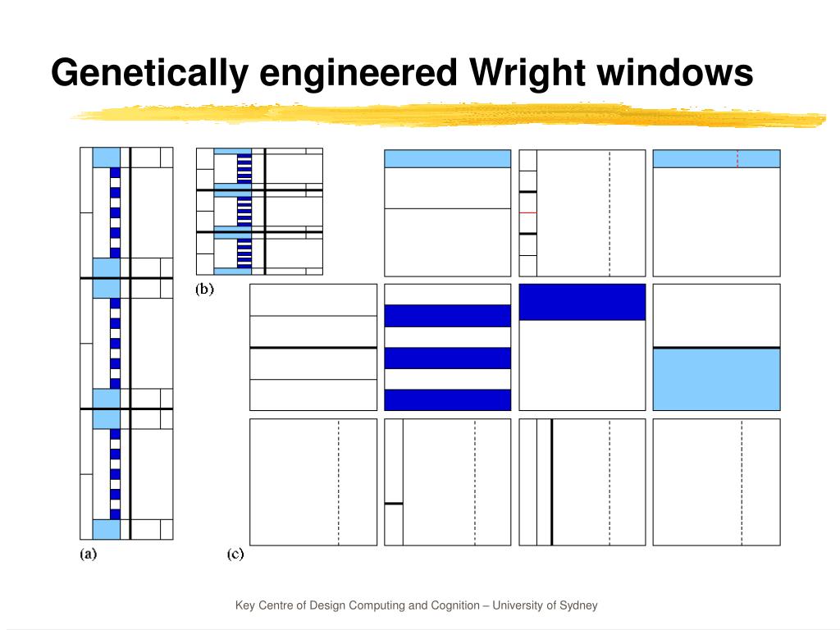Click the slide title "Genetically engineered Wright windows"

point(402,74)
